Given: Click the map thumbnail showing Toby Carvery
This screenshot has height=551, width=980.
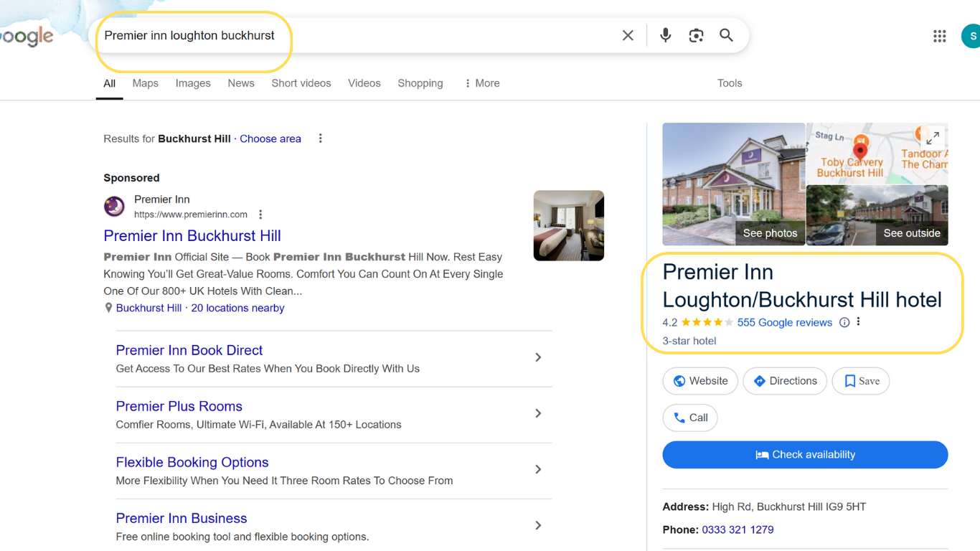Looking at the screenshot, I should click(x=877, y=153).
